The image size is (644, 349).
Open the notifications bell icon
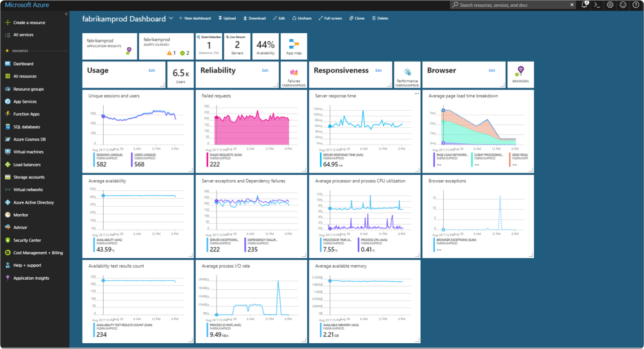click(585, 5)
